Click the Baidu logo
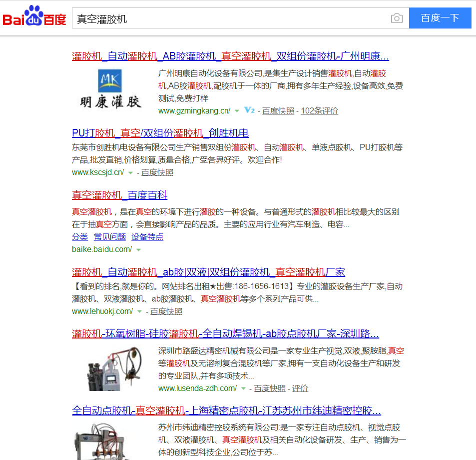 (x=34, y=16)
